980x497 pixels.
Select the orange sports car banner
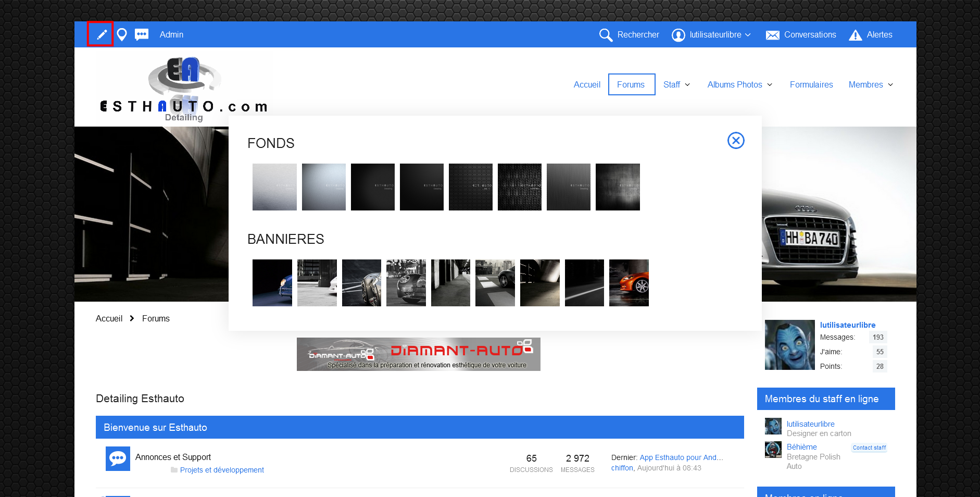pyautogui.click(x=629, y=283)
